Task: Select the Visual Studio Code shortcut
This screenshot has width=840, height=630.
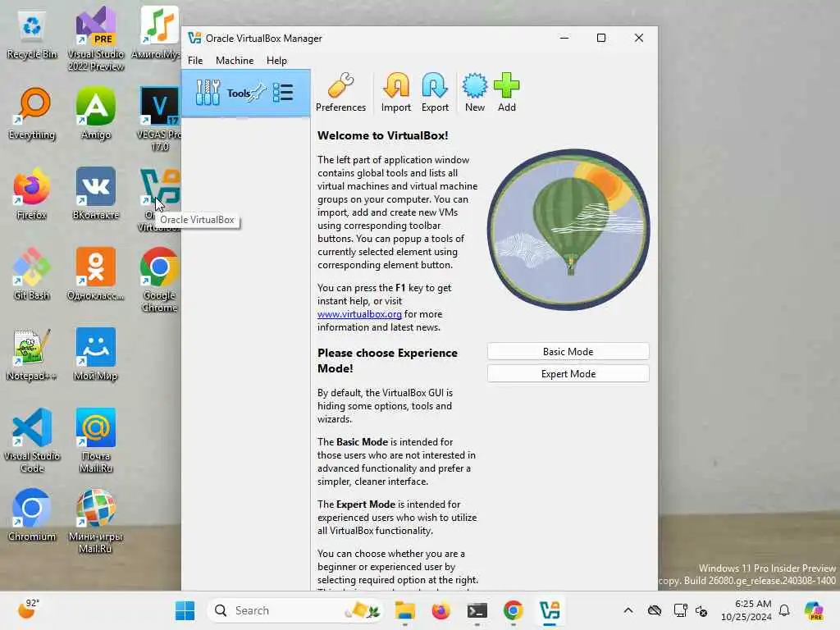Action: click(32, 441)
